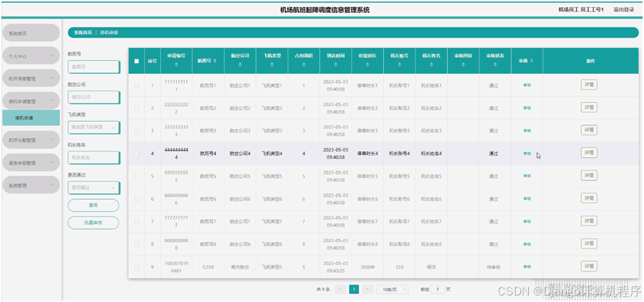644x302 pixels.
Task: Check the row 2 checkbox
Action: pyautogui.click(x=136, y=108)
